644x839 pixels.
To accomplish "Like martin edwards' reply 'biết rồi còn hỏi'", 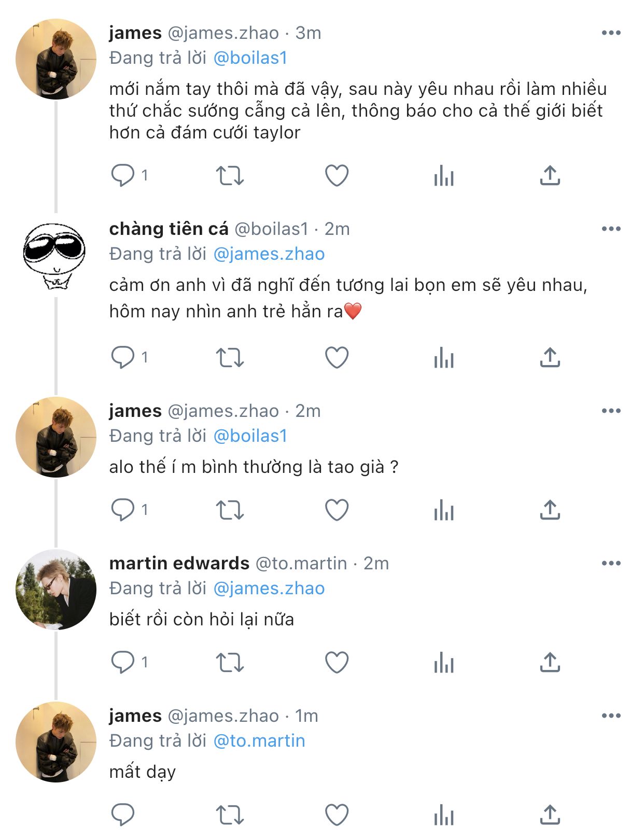I will (x=337, y=662).
